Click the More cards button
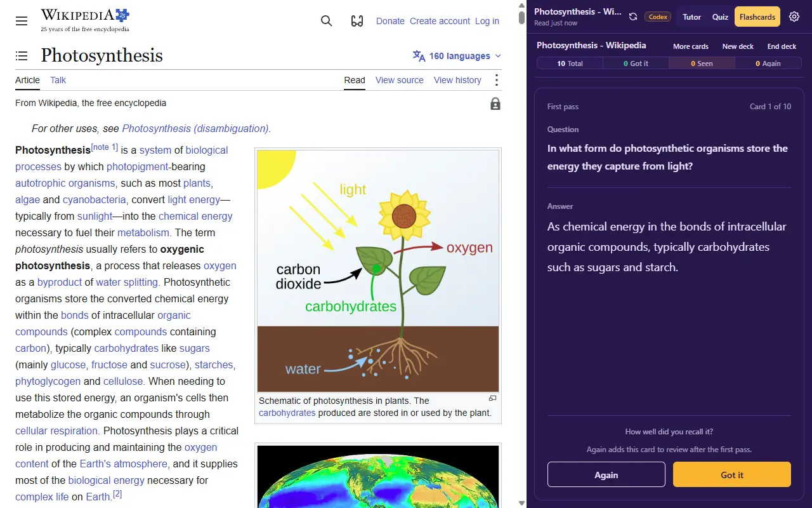Screen dimensions: 812x508 [x=691, y=46]
